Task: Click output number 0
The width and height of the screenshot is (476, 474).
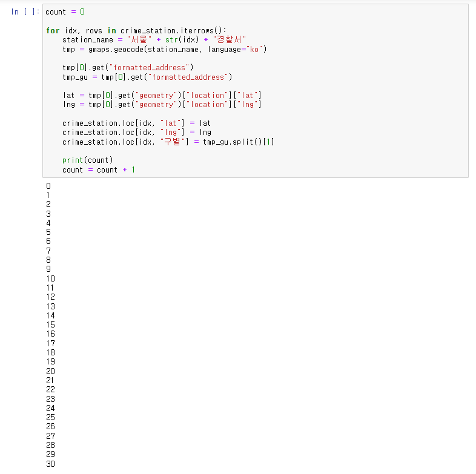Action: 48,186
